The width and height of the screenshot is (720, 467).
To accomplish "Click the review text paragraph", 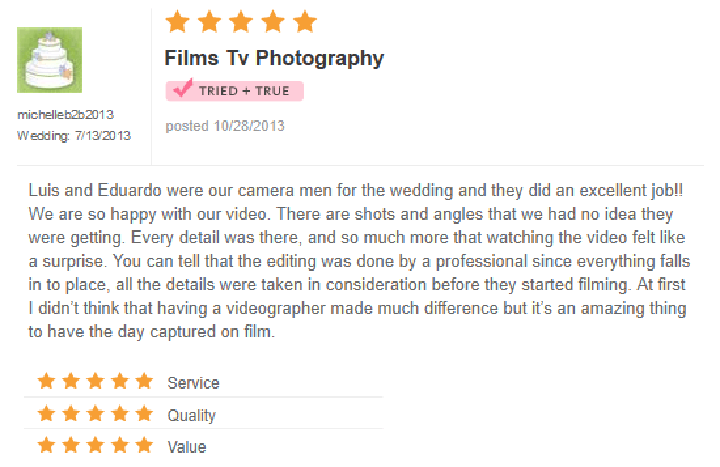I will click(359, 261).
